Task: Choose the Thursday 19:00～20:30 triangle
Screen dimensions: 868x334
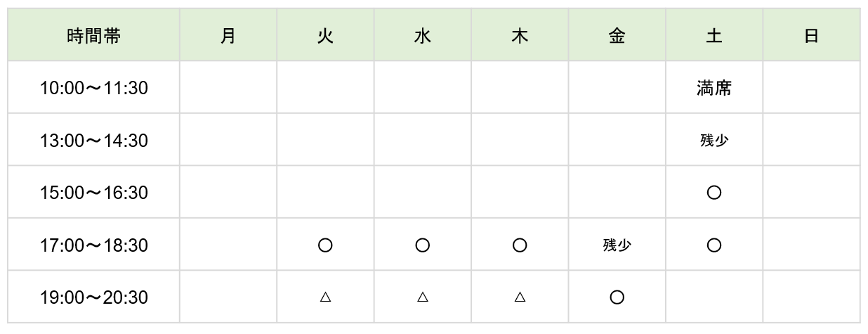Action: point(520,297)
